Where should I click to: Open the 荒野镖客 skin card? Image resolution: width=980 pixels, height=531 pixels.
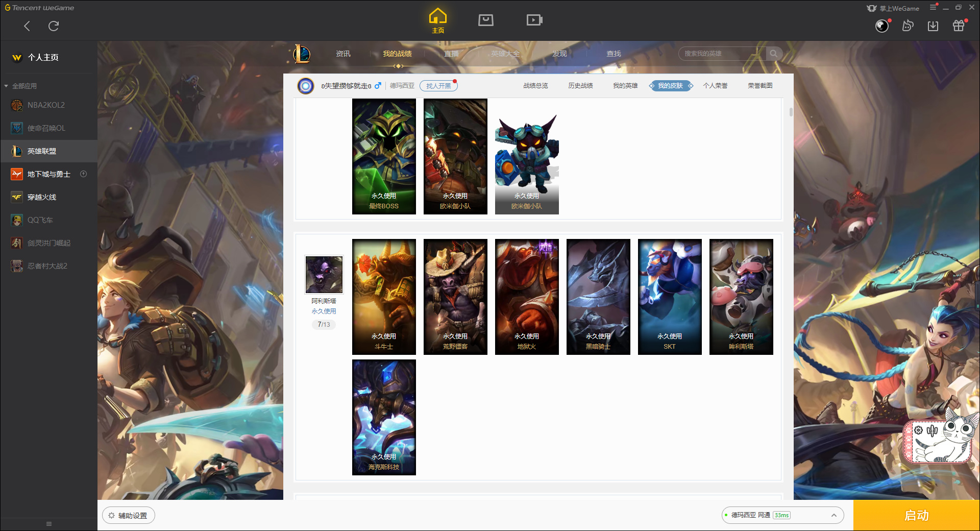[455, 297]
